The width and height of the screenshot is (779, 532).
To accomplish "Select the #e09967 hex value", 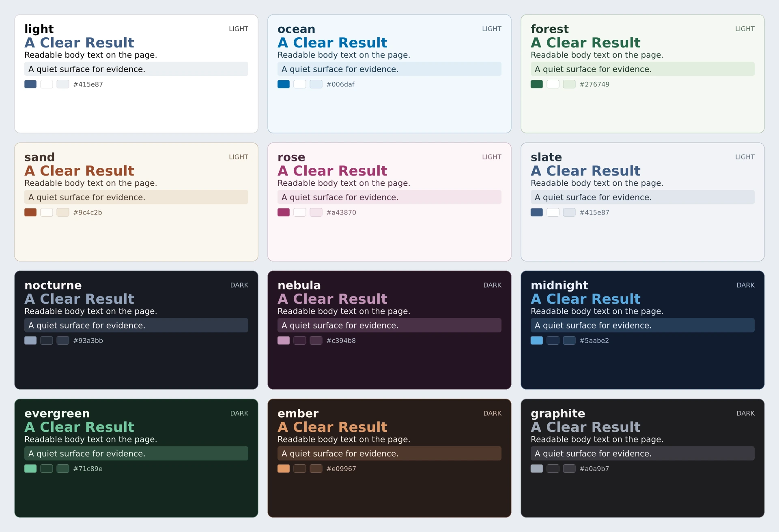I will tap(341, 469).
